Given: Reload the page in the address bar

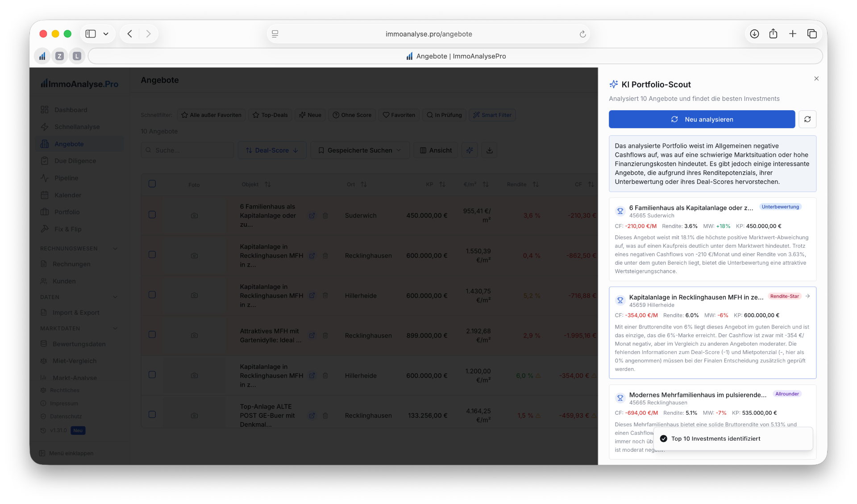Looking at the screenshot, I should (582, 34).
